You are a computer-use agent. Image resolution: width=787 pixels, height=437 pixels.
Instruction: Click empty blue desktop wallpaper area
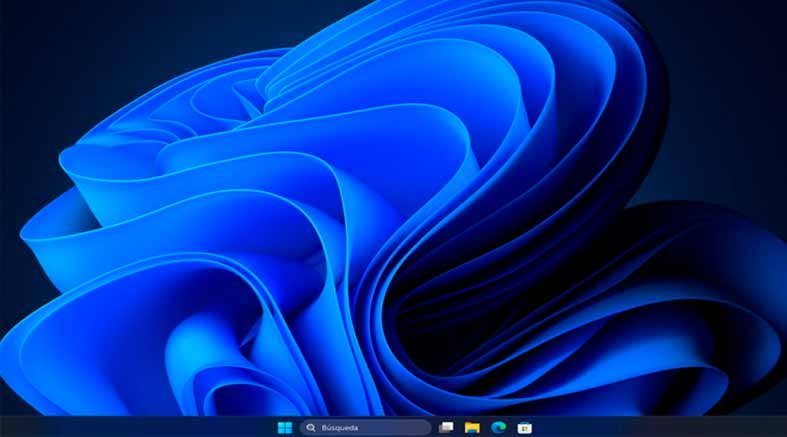click(x=300, y=250)
